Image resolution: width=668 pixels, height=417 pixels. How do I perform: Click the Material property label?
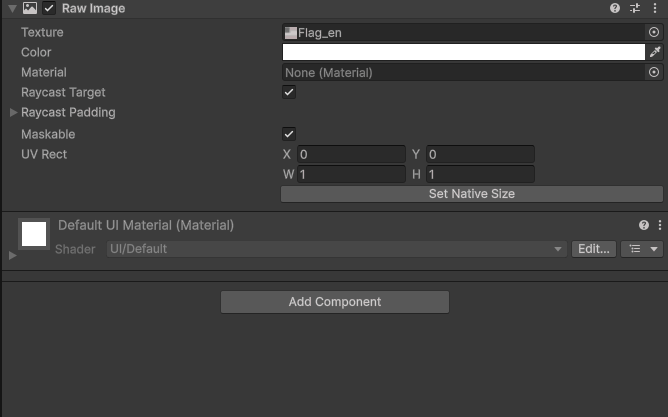pyautogui.click(x=44, y=72)
